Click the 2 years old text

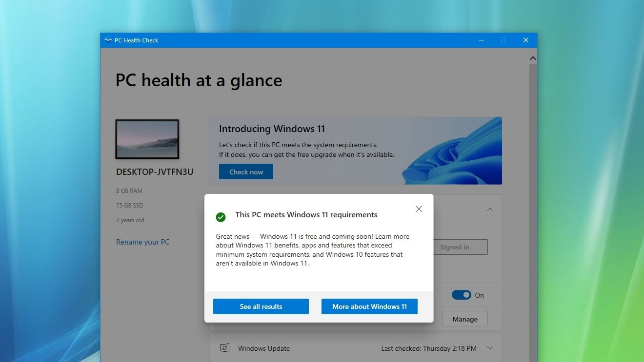click(130, 220)
